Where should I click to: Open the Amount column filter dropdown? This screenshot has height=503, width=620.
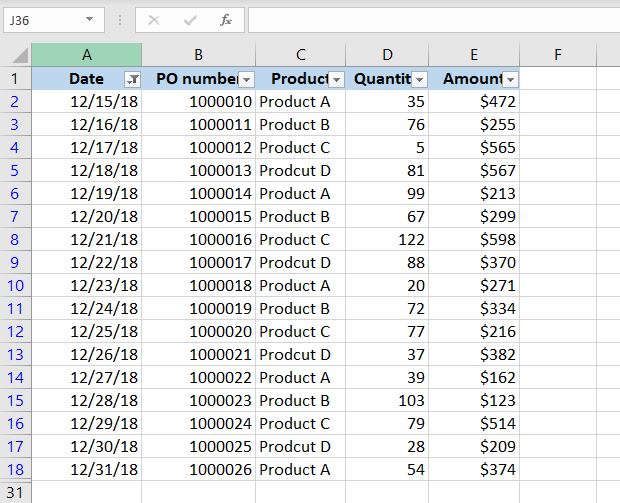tap(510, 79)
